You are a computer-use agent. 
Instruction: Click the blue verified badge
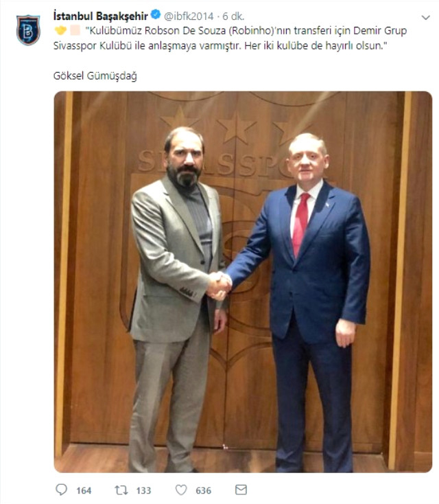coord(156,15)
